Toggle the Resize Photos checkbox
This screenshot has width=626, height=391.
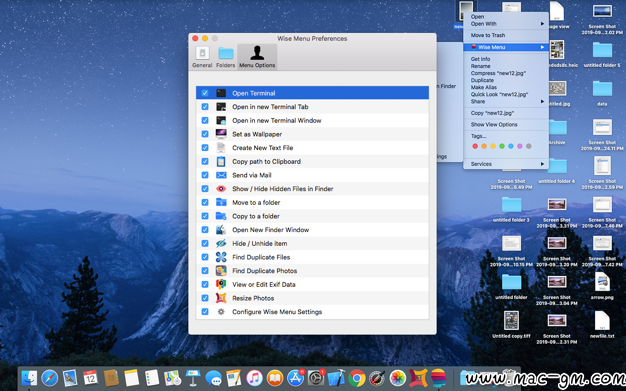point(205,298)
